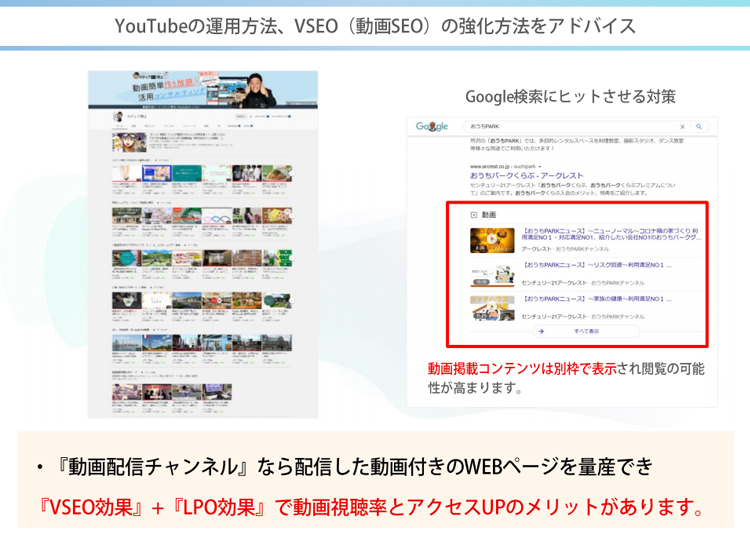The image size is (750, 535).
Task: Click the すべて表示 button
Action: pos(586,331)
